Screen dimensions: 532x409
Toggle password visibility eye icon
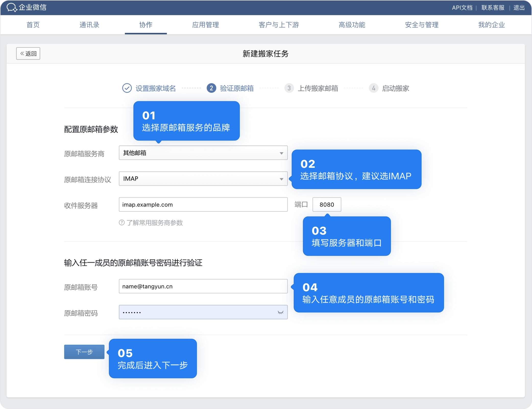click(280, 312)
